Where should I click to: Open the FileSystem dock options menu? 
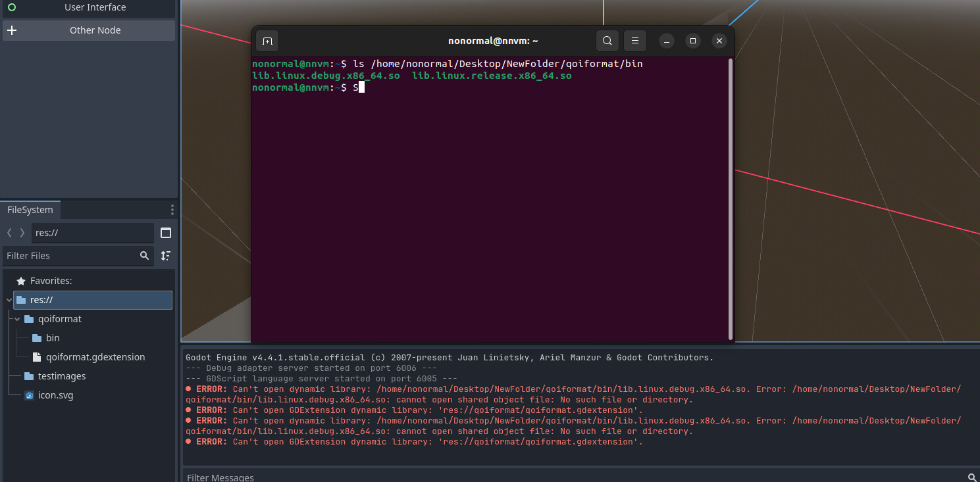pos(172,210)
